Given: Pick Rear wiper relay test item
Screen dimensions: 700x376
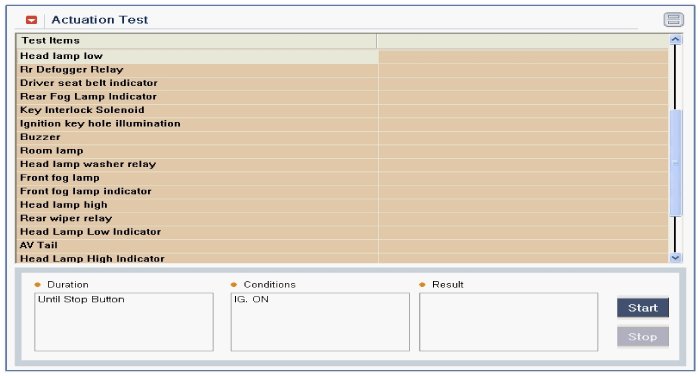Looking at the screenshot, I should [342, 218].
